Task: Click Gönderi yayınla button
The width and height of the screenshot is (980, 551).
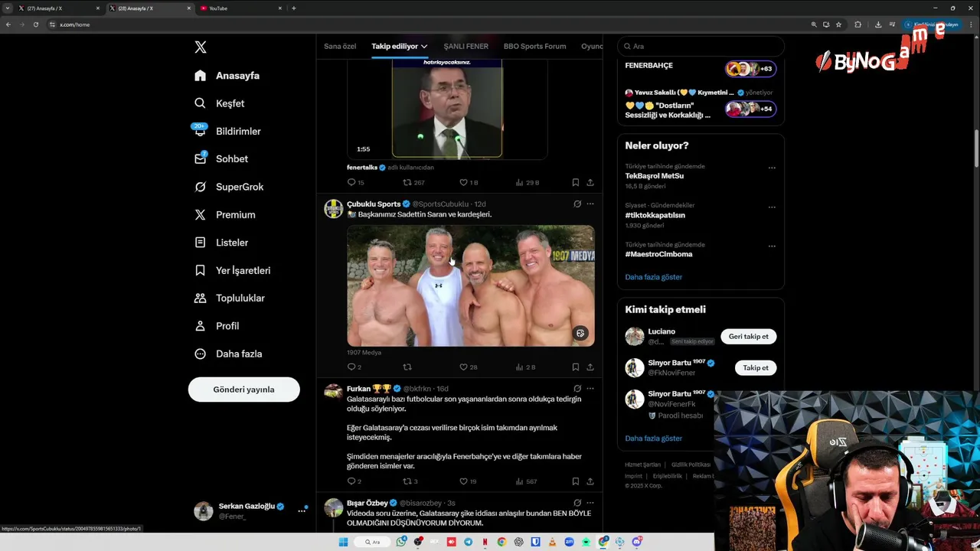Action: click(243, 390)
